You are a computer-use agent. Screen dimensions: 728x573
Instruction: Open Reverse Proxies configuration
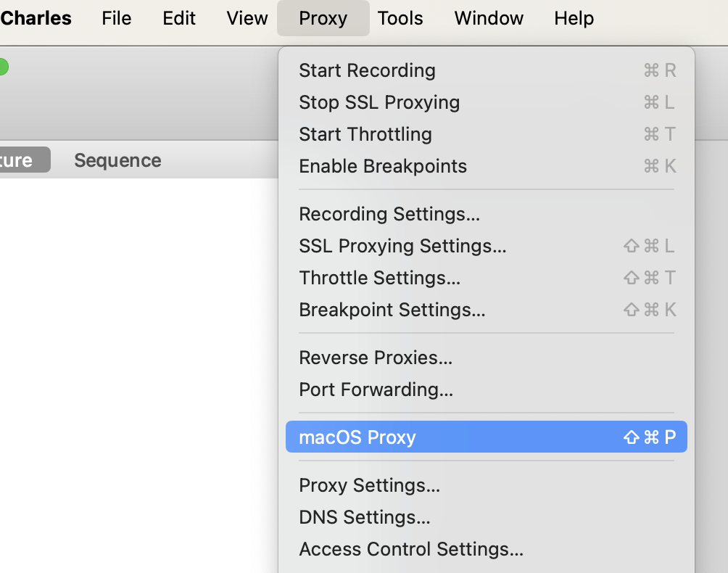[376, 358]
